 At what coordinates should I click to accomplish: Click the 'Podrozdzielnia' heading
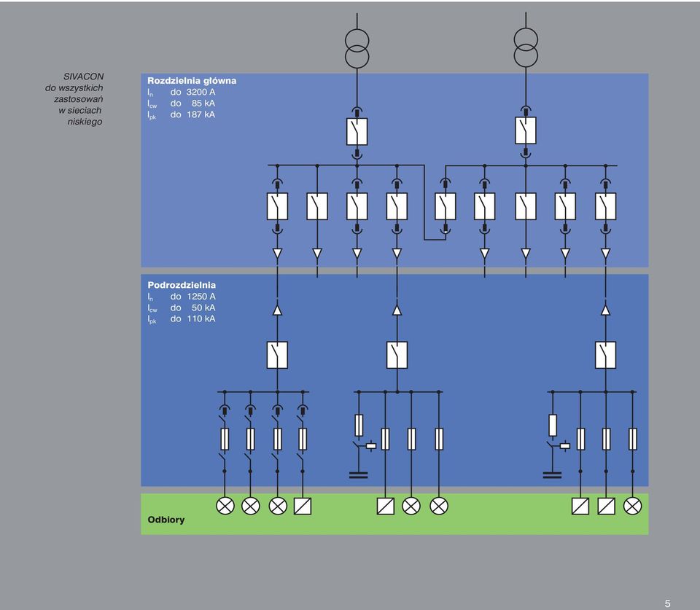click(x=182, y=285)
